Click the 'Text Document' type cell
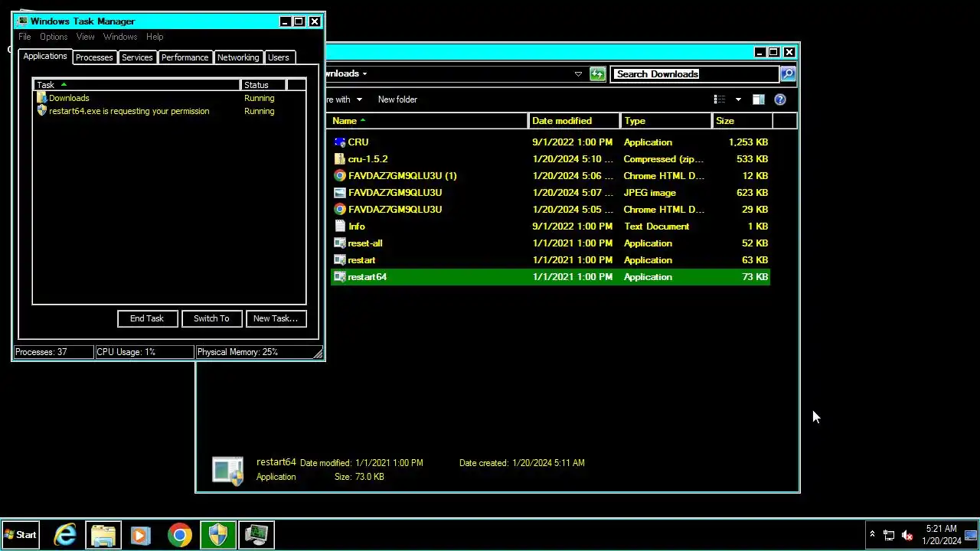The height and width of the screenshot is (551, 980). (656, 227)
